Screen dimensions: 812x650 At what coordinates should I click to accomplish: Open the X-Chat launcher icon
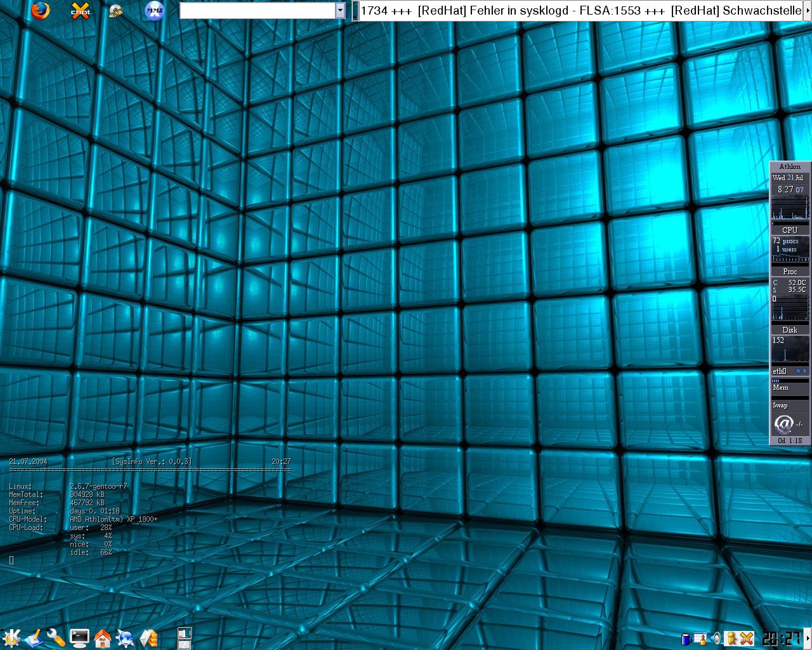(x=80, y=11)
